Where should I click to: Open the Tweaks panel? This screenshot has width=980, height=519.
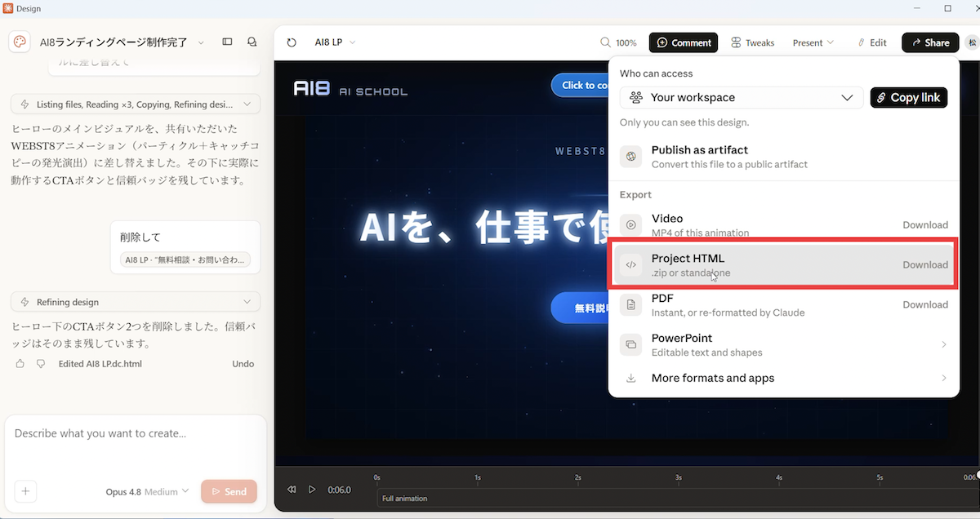point(752,42)
